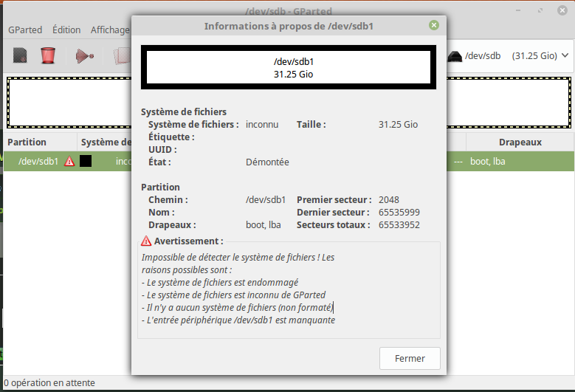Open the /dev/sdb device selector dropdown
Screen dimensions: 575x392
pos(509,56)
